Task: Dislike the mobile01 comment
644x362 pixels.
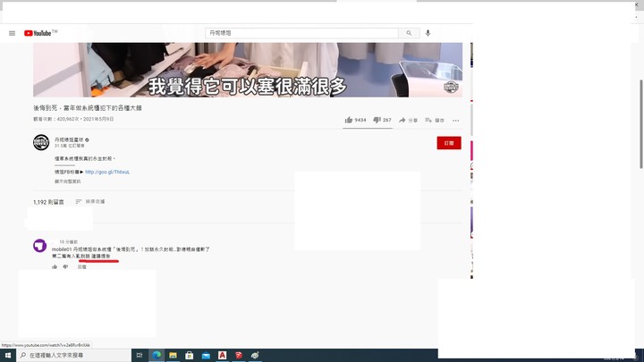Action: pos(65,267)
